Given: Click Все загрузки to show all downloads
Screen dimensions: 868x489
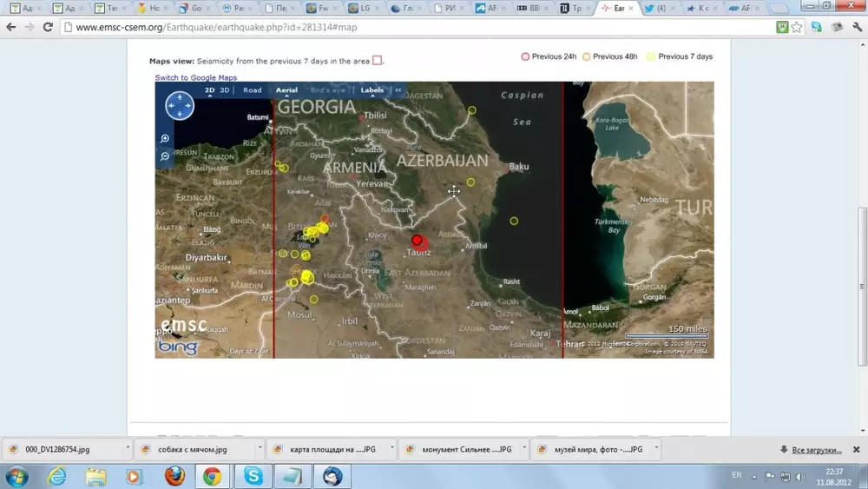Looking at the screenshot, I should pos(816,450).
